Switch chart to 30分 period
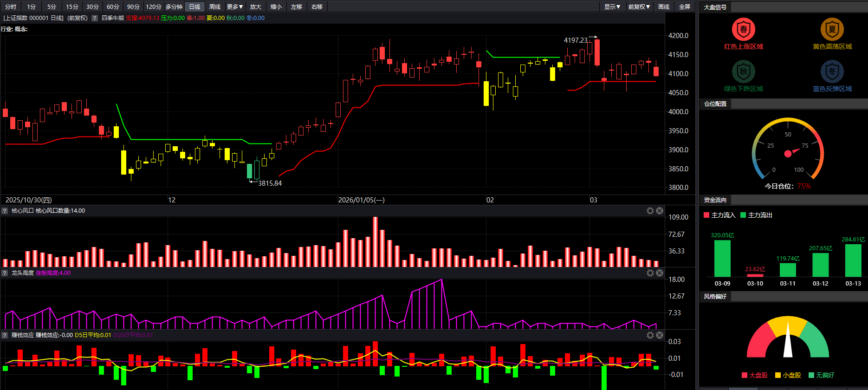 click(x=92, y=6)
